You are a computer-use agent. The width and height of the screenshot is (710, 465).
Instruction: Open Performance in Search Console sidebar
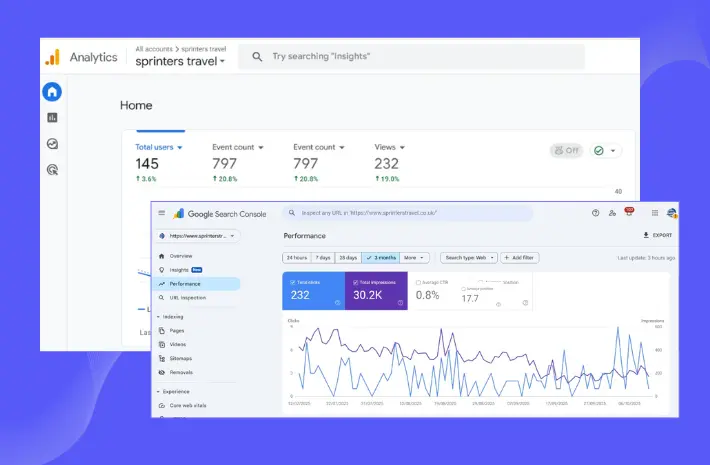pyautogui.click(x=197, y=284)
